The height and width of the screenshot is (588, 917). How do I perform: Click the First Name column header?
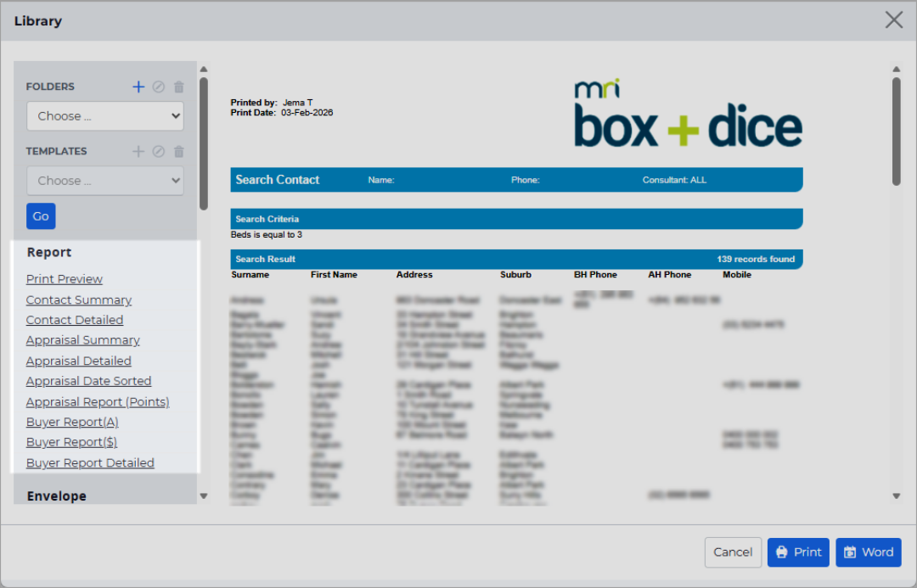[x=334, y=275]
